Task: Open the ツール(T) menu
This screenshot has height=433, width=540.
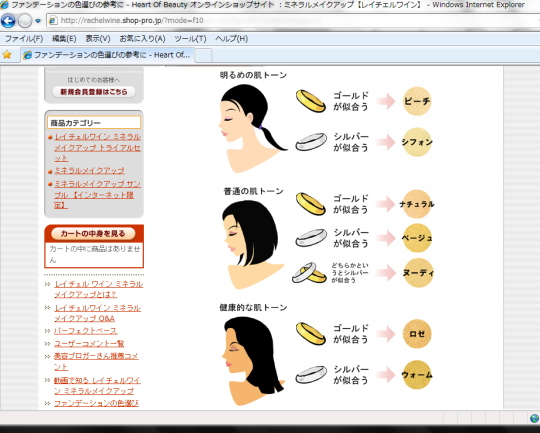Action: (190, 39)
